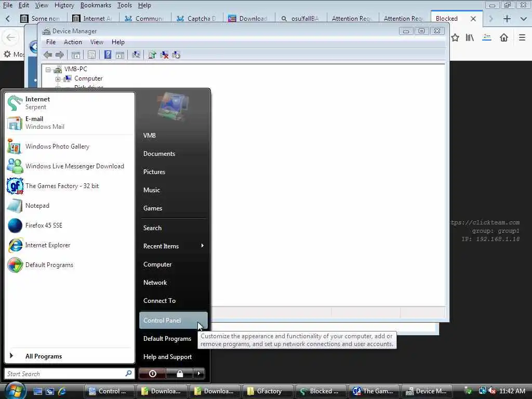Open Default Programs in left pane

[x=70, y=265]
